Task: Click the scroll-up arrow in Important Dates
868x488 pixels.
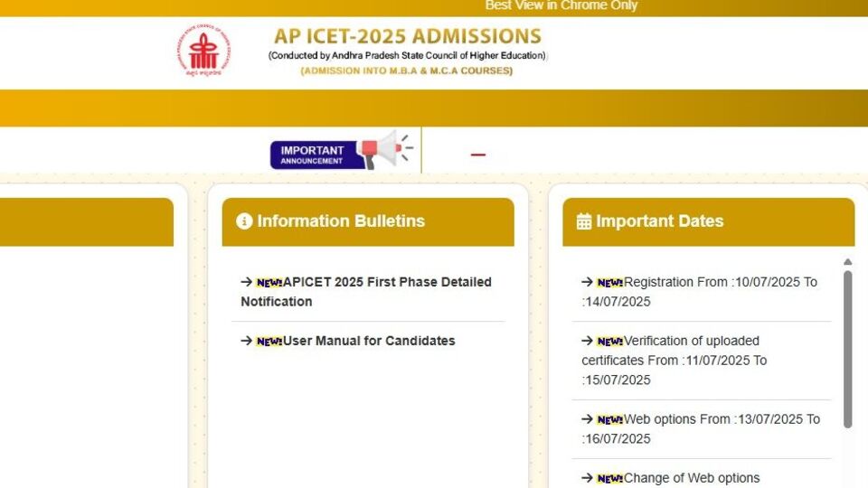Action: [x=847, y=262]
